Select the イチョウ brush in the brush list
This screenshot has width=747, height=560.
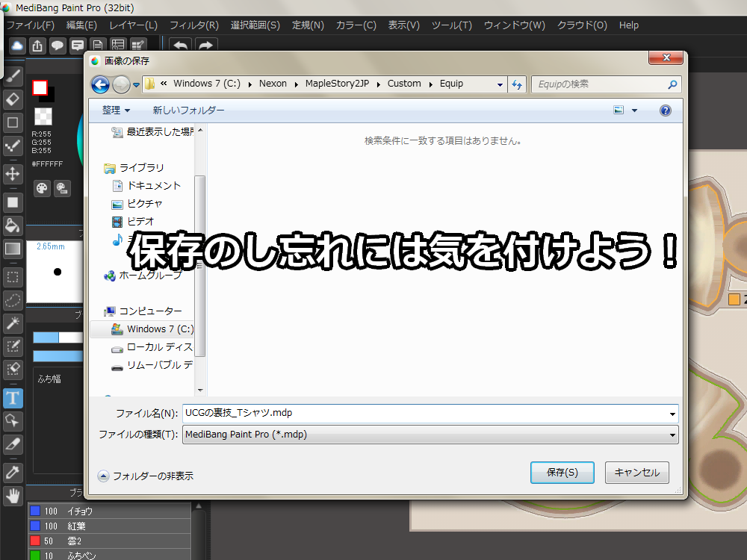pyautogui.click(x=109, y=511)
